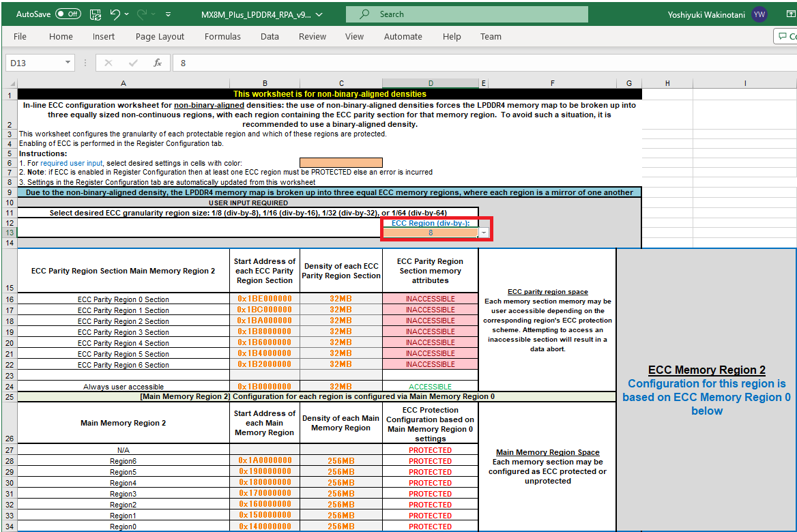Expand the Name Box dropdown
The width and height of the screenshot is (797, 532).
coord(68,63)
